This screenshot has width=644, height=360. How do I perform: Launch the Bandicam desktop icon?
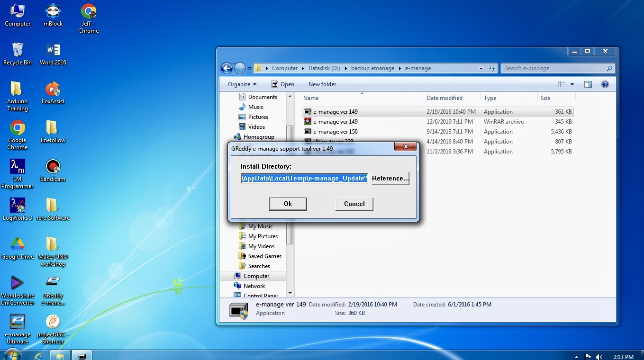click(53, 171)
